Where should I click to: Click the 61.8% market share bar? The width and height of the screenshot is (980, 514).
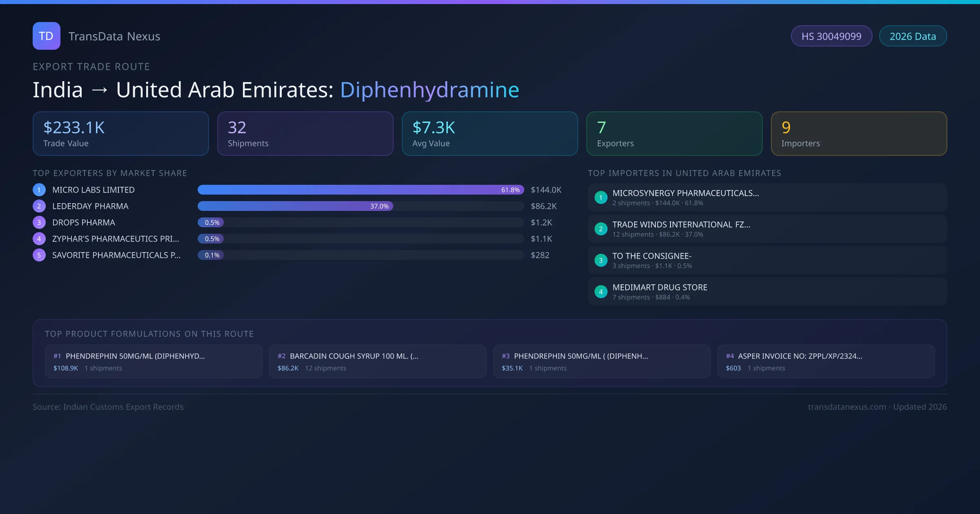click(x=361, y=190)
